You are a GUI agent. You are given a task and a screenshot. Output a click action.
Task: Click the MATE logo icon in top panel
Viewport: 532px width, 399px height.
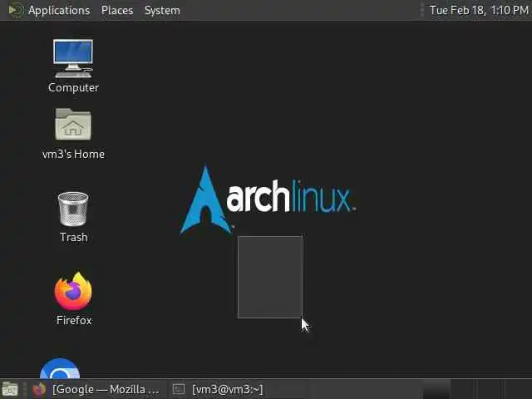tap(15, 10)
